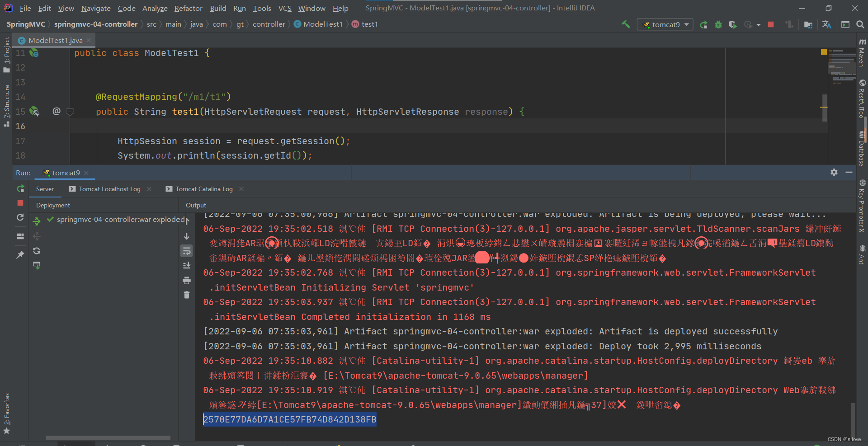The height and width of the screenshot is (446, 868).
Task: Open the profiler dropdown arrow in the toolbar
Action: [x=758, y=24]
